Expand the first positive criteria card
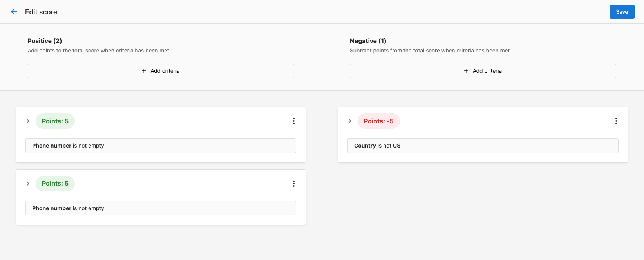Screen dimensions: 644x260 click(x=28, y=121)
